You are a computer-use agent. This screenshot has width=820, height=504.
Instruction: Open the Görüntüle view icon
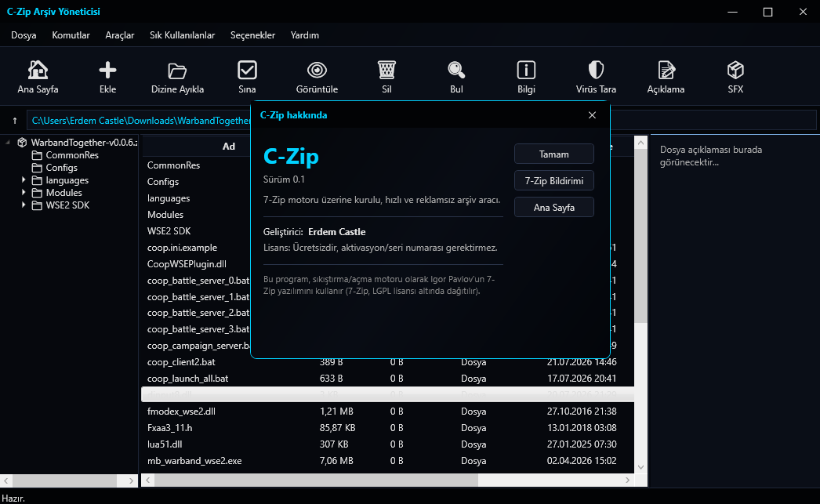tap(317, 70)
